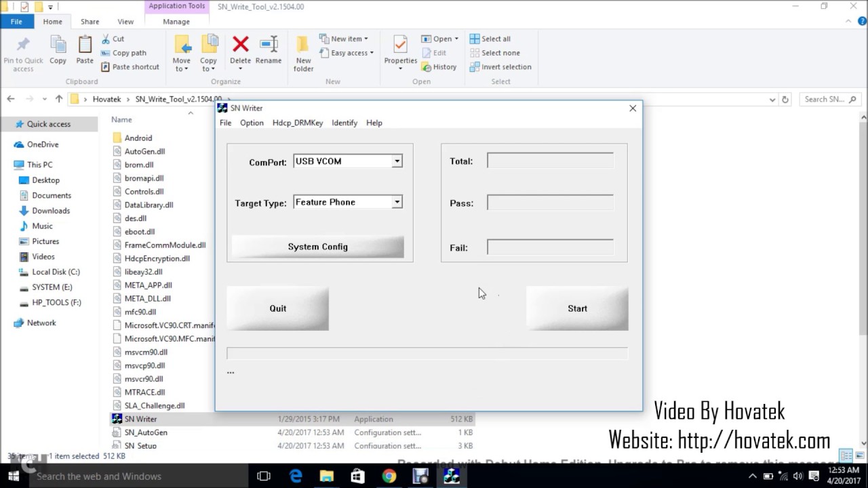Open Task View on taskbar

(264, 476)
